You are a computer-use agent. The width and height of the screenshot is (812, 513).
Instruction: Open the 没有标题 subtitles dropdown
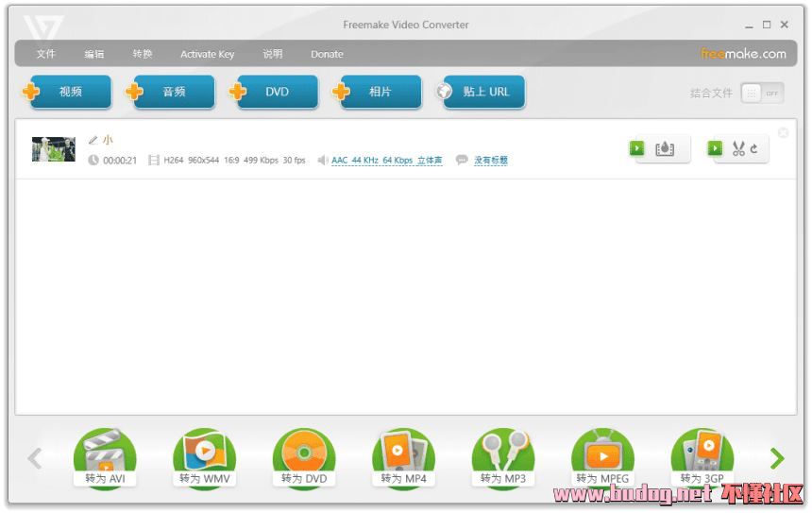(491, 160)
